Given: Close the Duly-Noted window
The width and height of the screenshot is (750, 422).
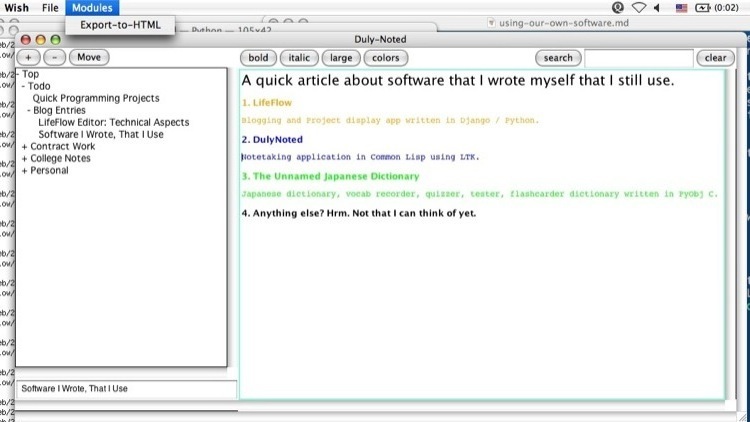Looking at the screenshot, I should pyautogui.click(x=26, y=40).
